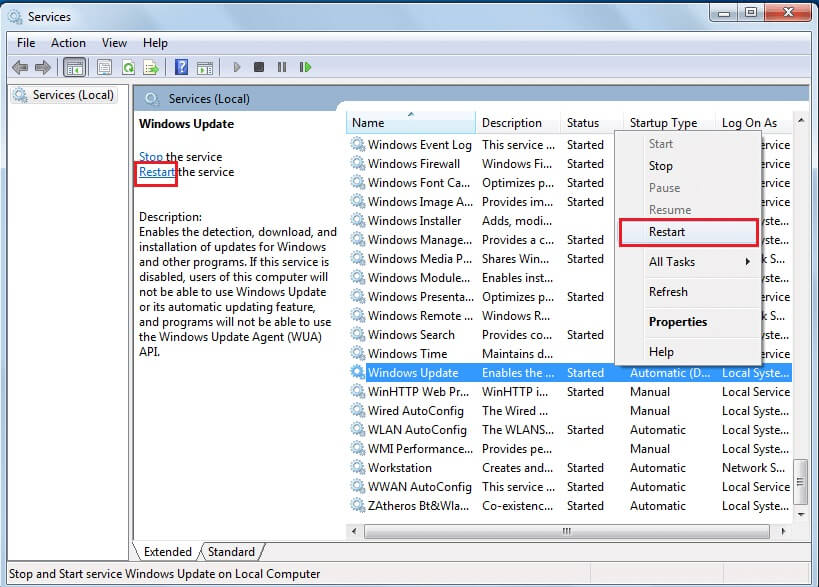The image size is (819, 587).
Task: Click the Refresh toolbar icon
Action: coord(128,67)
